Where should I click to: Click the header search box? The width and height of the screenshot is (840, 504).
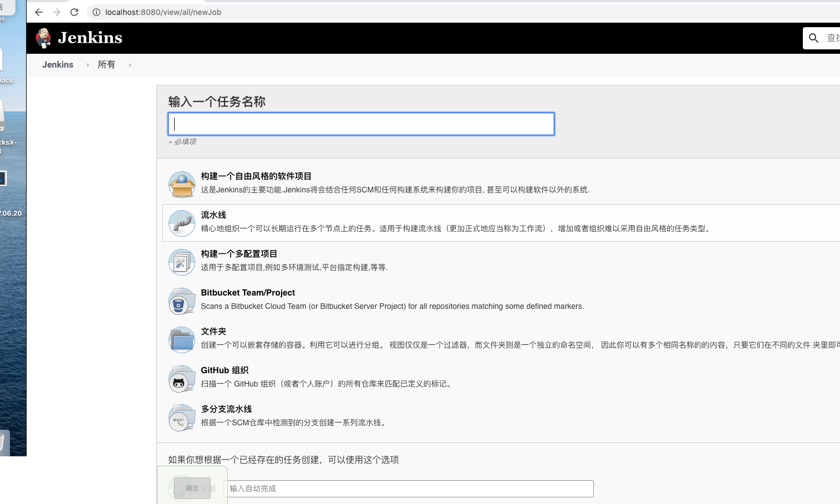[822, 38]
